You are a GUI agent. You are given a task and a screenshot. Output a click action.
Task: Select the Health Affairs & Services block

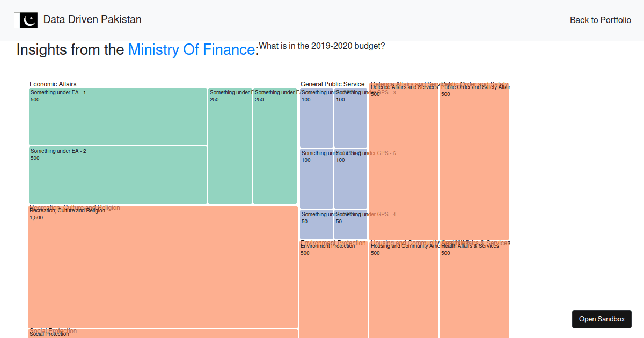click(474, 290)
